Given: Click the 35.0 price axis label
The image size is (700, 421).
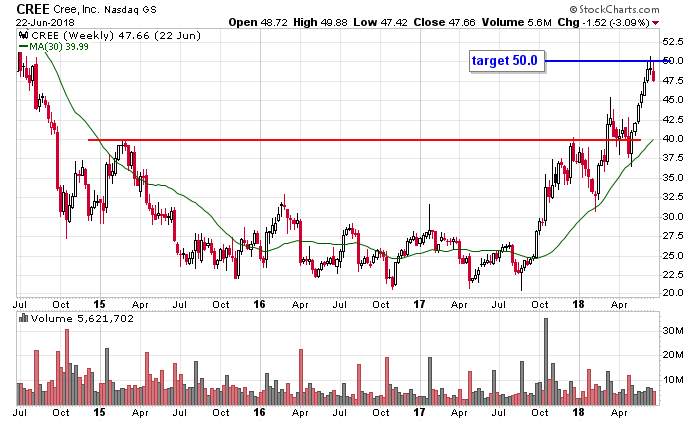Looking at the screenshot, I should (x=673, y=177).
